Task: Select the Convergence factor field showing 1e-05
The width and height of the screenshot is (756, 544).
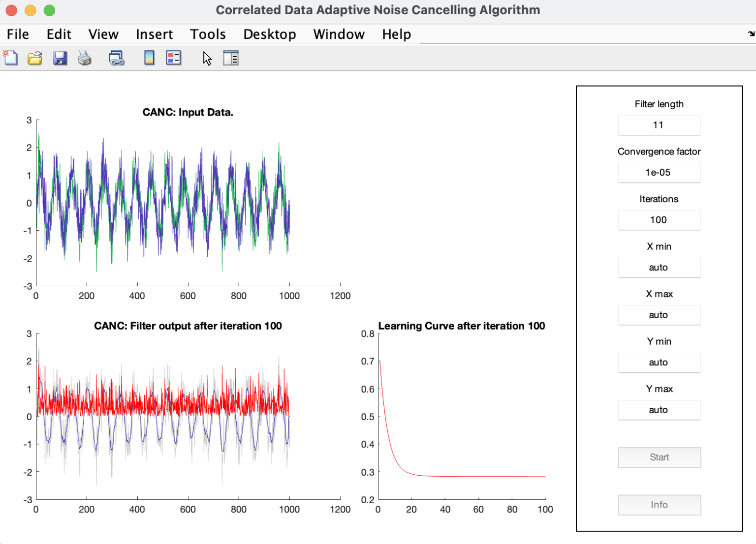Action: coord(659,173)
